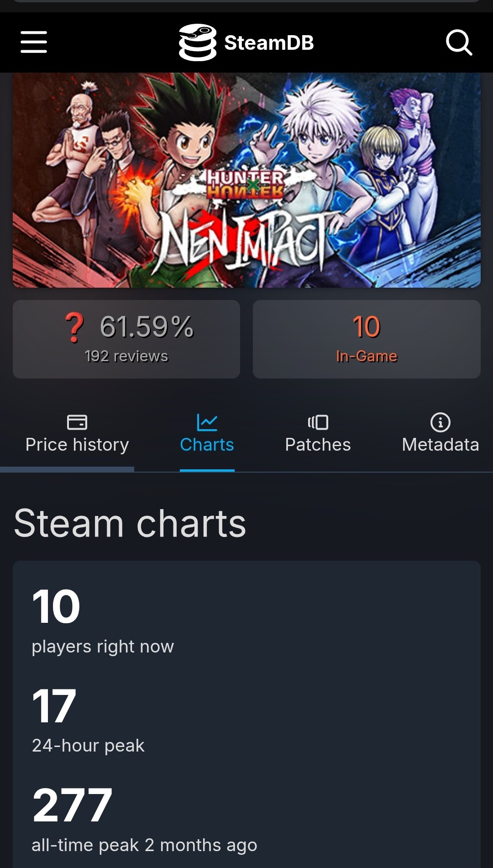
Task: Click the SteamDB title text
Action: (269, 43)
